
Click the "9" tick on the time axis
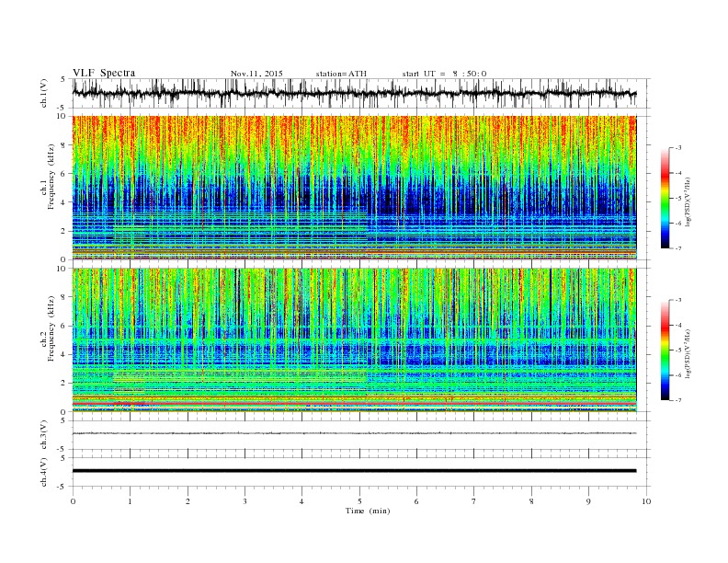(x=588, y=501)
